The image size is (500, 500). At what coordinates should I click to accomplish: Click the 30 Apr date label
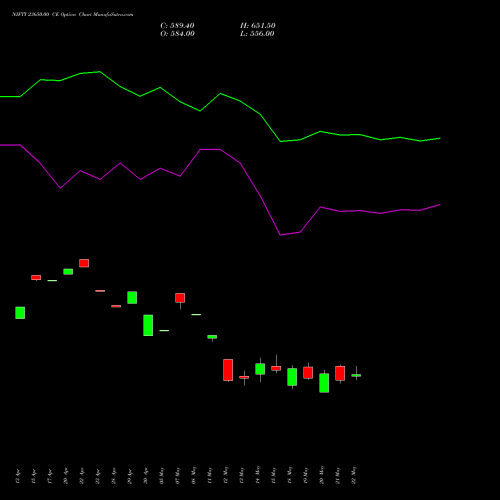pos(146,476)
